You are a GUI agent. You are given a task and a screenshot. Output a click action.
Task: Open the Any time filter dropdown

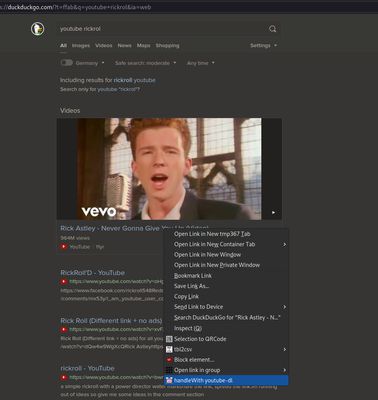point(201,63)
